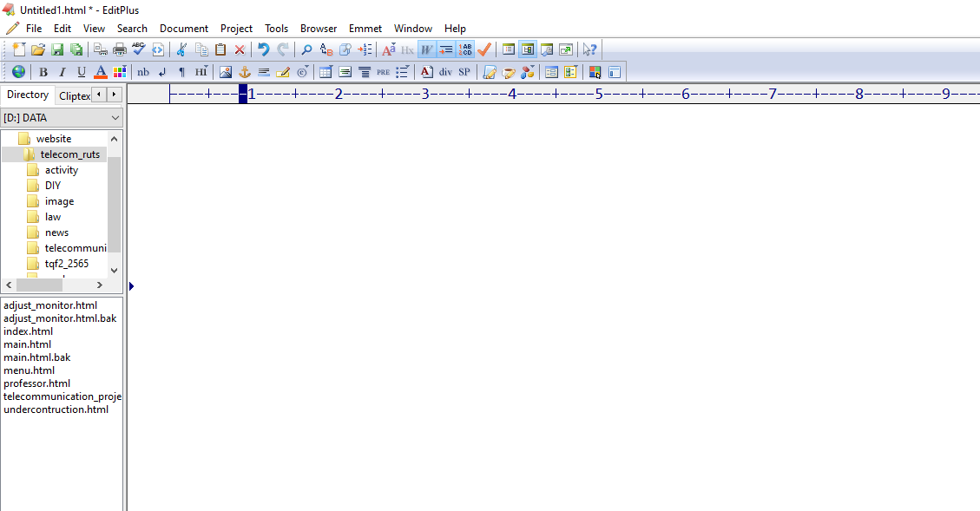Select professor.html in file list
Viewport: 980px width, 511px height.
pos(36,383)
